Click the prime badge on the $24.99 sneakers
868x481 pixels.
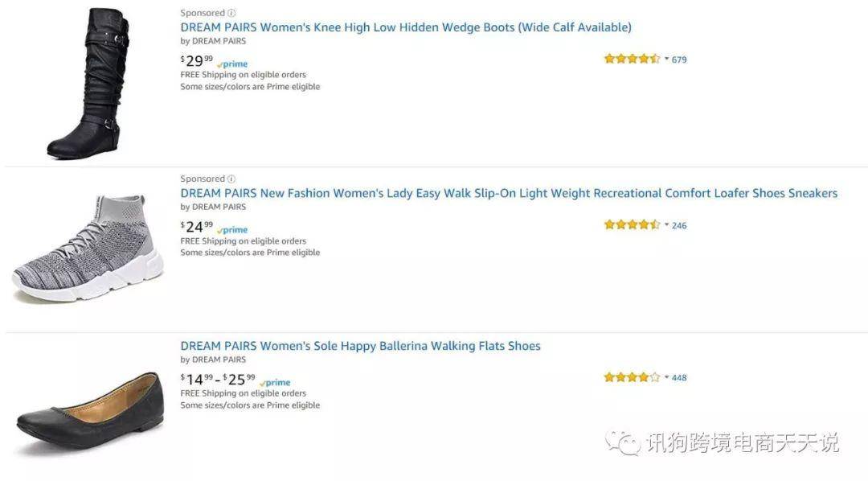pyautogui.click(x=232, y=230)
